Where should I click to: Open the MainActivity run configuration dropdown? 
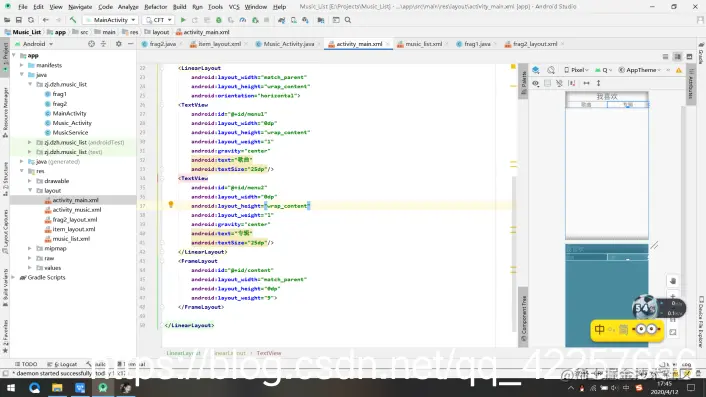[x=110, y=20]
